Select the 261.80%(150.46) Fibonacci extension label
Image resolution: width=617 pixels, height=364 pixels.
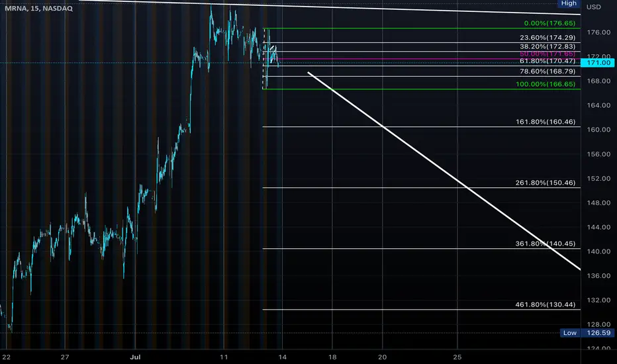click(546, 183)
